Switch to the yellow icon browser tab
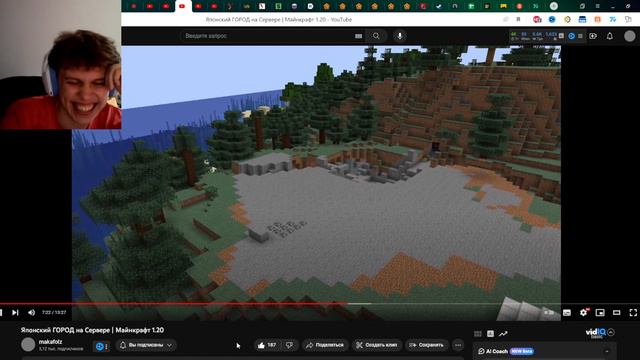 (503, 6)
